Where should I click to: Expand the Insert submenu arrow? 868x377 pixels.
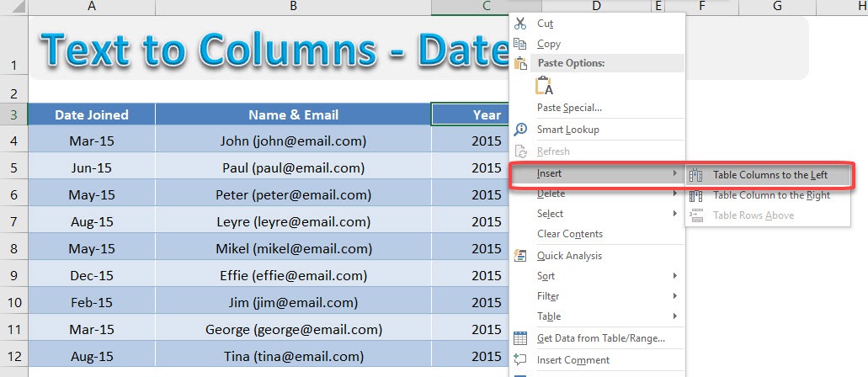pos(675,173)
